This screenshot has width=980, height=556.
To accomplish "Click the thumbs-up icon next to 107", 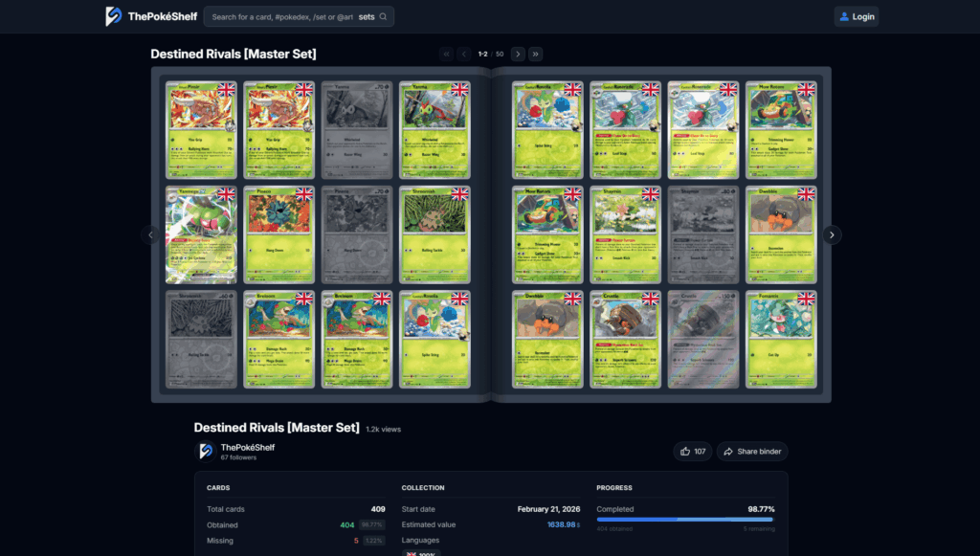I will (x=683, y=451).
